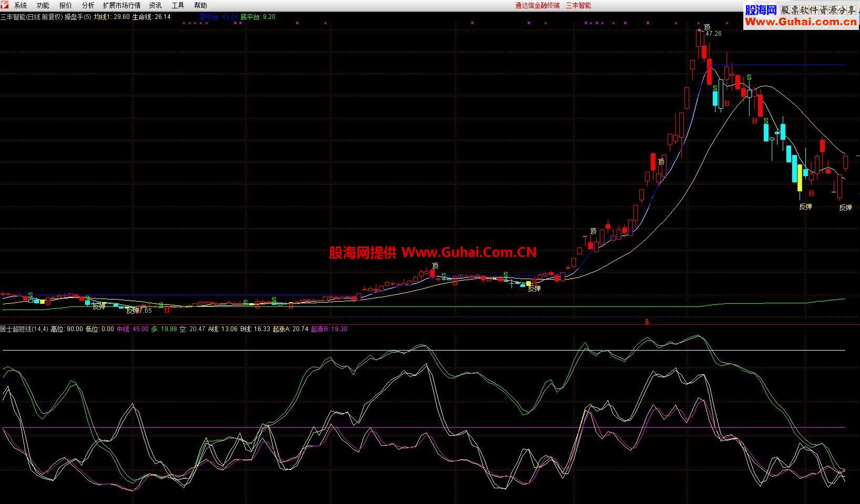Click the blue 顶平台: 42.24 value
Screen dimensions: 860x504
pos(219,17)
